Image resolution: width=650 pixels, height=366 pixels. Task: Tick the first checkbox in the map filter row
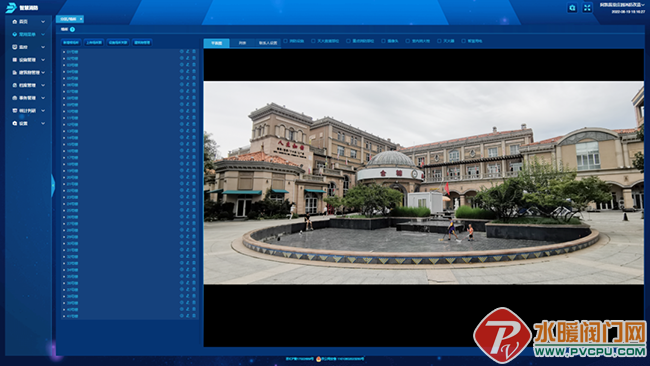(x=285, y=41)
